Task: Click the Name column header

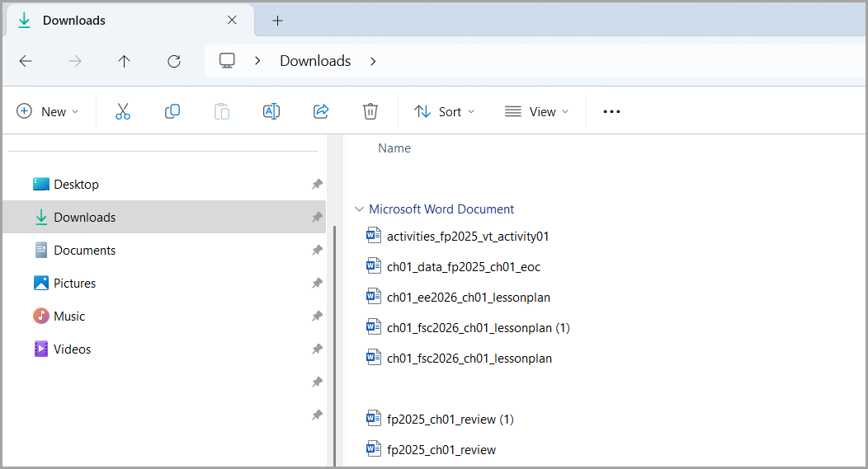Action: [394, 148]
